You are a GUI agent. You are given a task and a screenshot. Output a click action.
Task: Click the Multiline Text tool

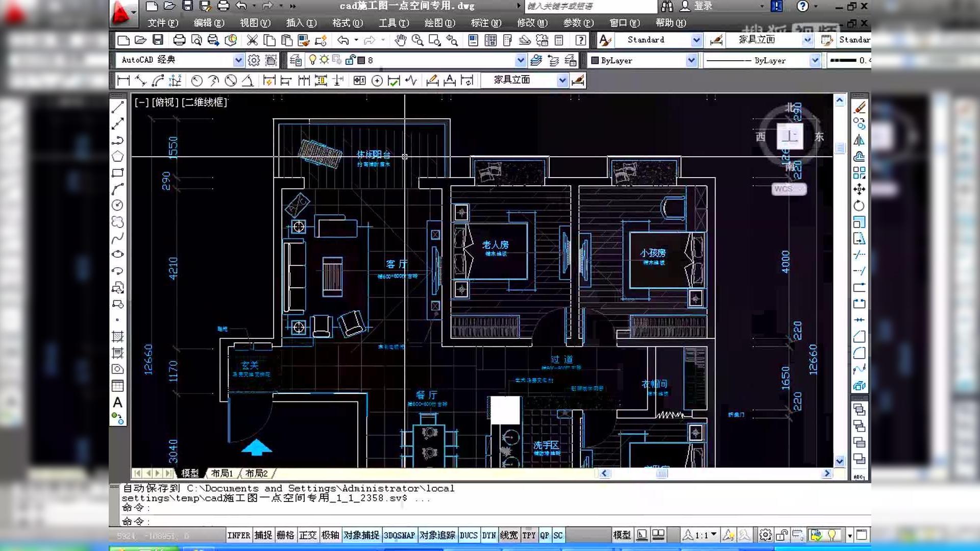pos(117,403)
